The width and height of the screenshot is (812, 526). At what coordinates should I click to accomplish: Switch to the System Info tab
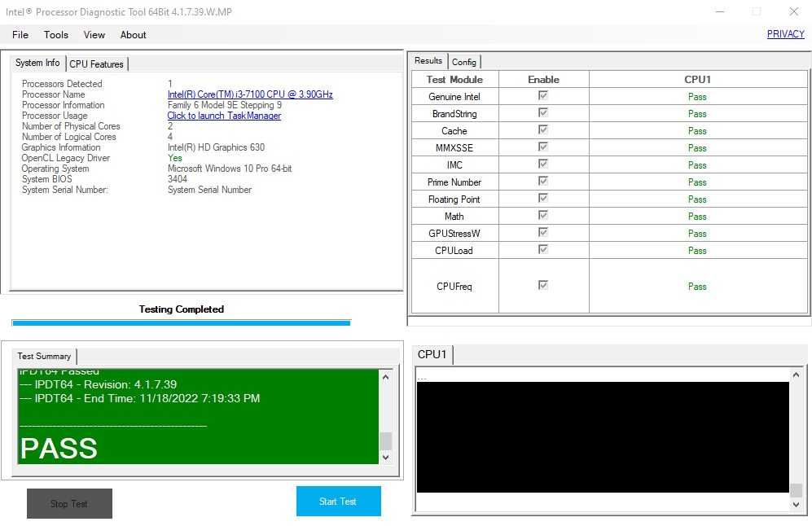point(37,64)
